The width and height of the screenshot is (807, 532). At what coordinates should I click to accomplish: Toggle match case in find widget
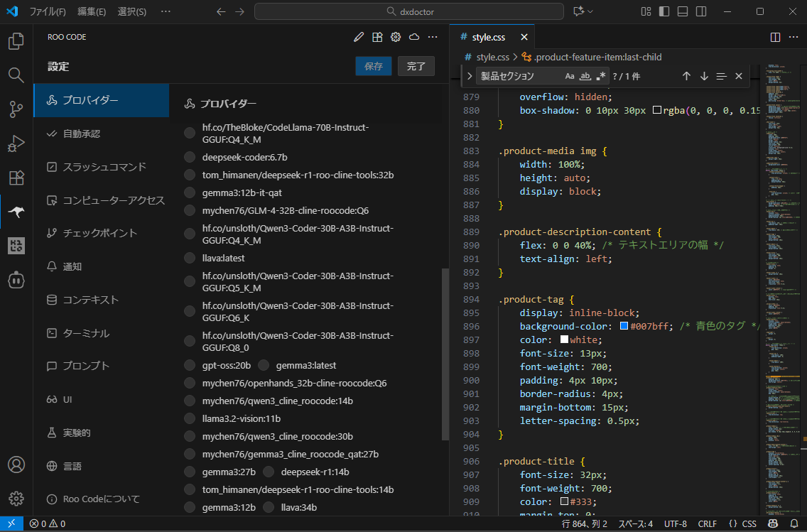pos(570,76)
